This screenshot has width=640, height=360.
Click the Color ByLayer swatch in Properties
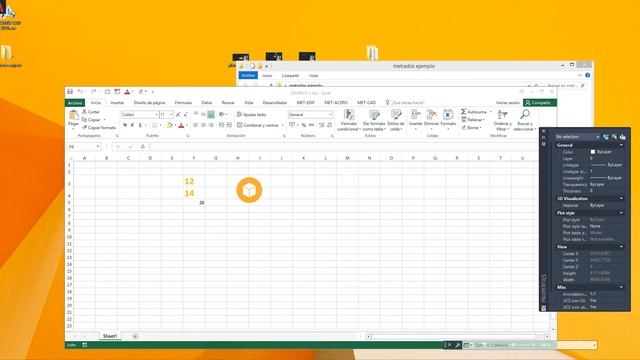tap(593, 152)
